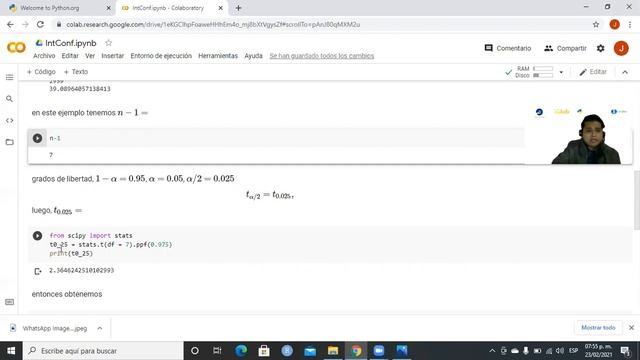Open the command palette keyboard icon
Image resolution: width=640 pixels, height=360 pixels.
point(9,302)
